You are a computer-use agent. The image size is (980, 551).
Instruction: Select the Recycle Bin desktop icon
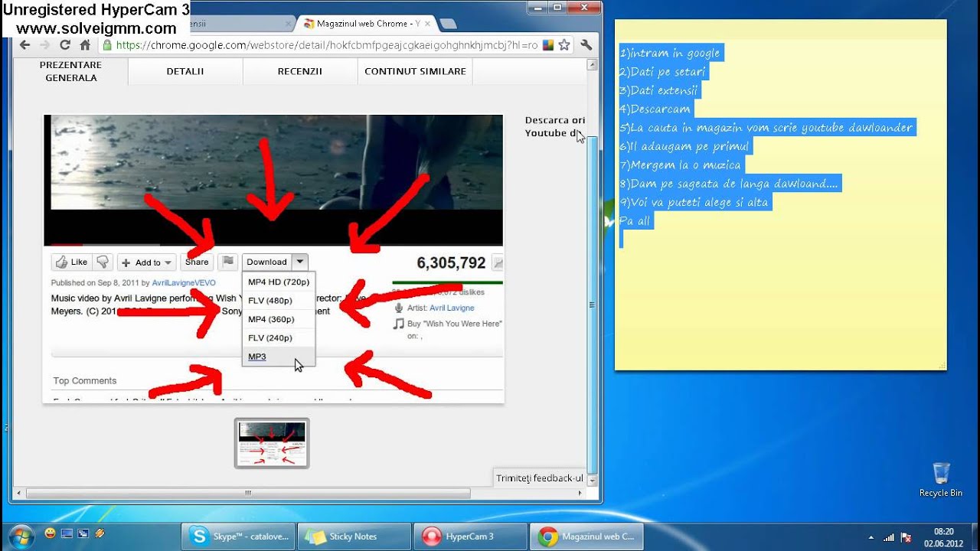[941, 480]
